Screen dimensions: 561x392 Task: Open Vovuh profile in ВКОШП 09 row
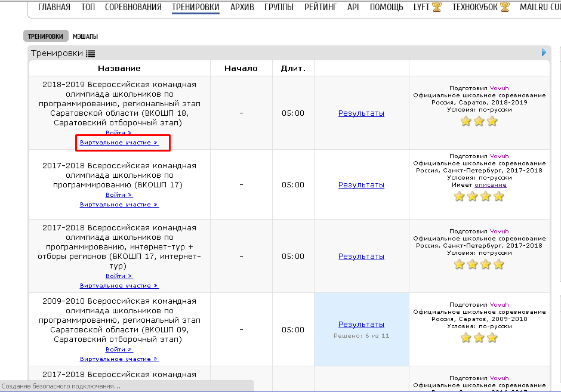(x=499, y=304)
